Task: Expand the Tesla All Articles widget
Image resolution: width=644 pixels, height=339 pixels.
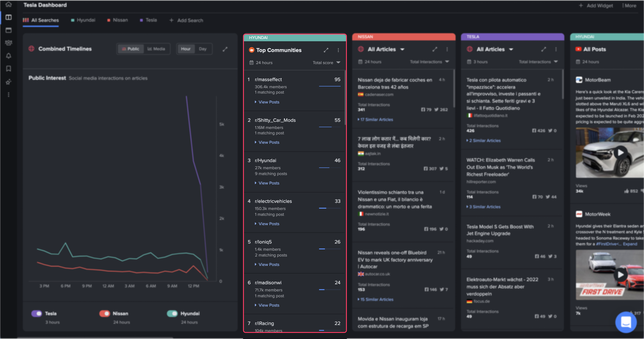Action: click(543, 49)
